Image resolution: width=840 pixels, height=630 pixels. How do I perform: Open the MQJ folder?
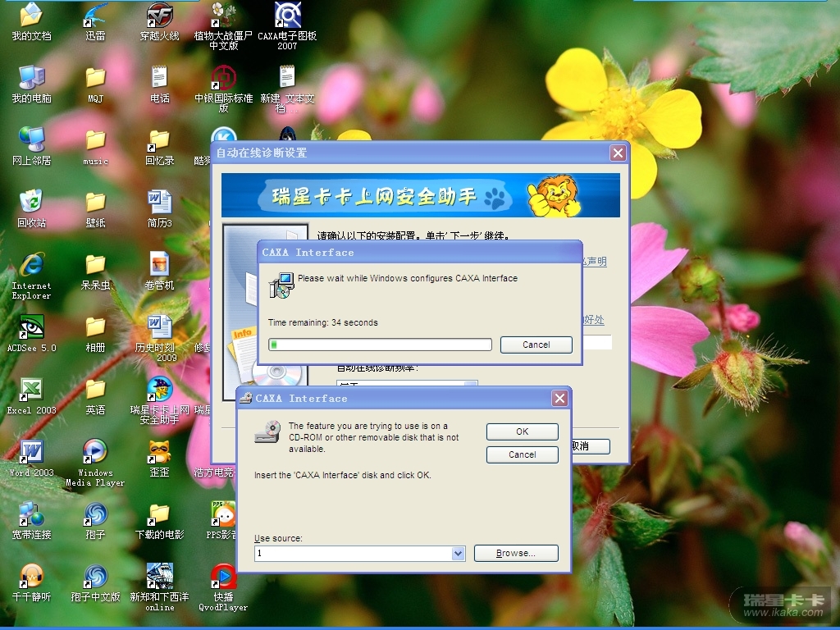[x=95, y=84]
